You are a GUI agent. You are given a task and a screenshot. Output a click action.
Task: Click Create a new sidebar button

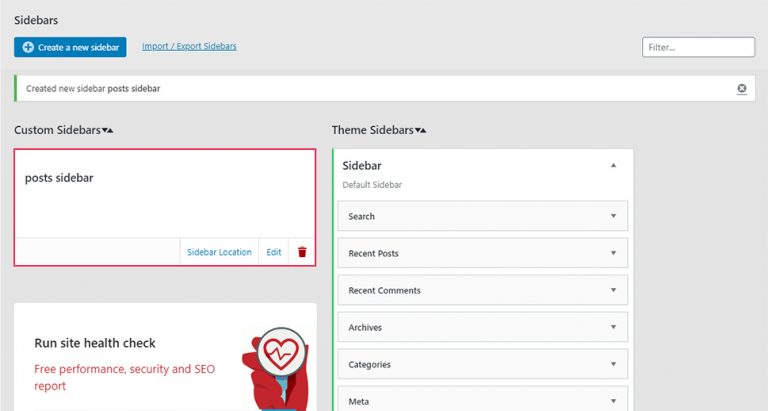70,47
